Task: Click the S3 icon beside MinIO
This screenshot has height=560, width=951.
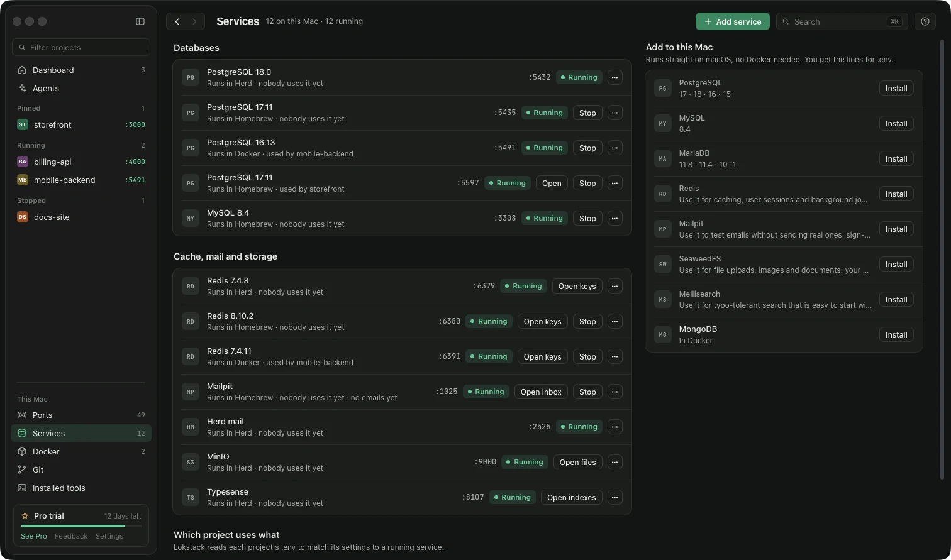Action: (191, 462)
